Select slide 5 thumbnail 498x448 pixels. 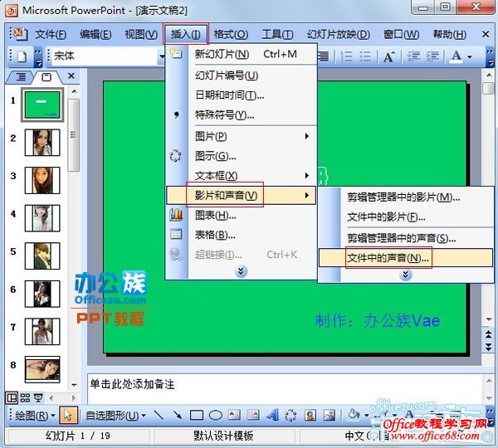pos(42,256)
